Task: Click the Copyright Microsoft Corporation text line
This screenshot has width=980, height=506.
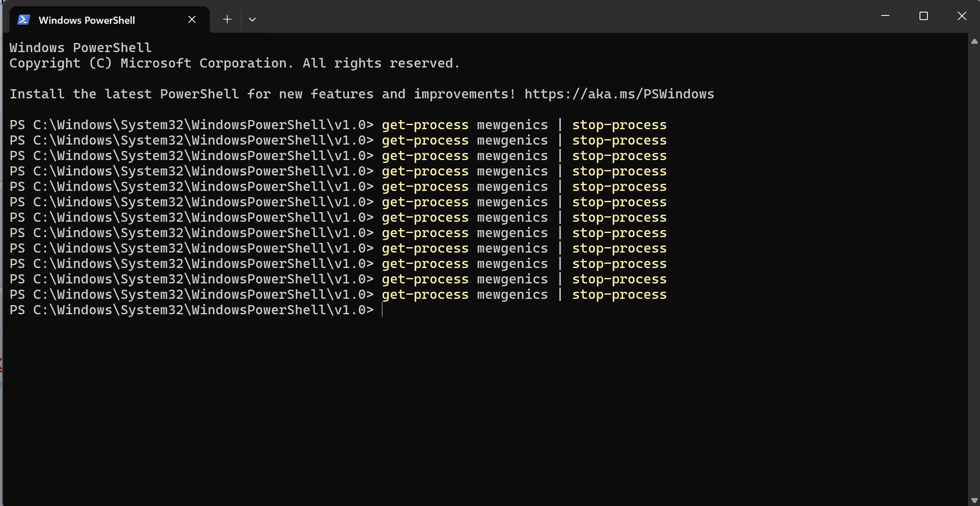Action: click(234, 63)
